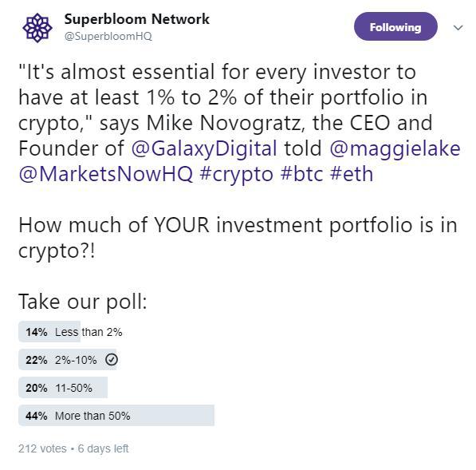476x470 pixels.
Task: Click the tweet quote text body
Action: (x=239, y=123)
